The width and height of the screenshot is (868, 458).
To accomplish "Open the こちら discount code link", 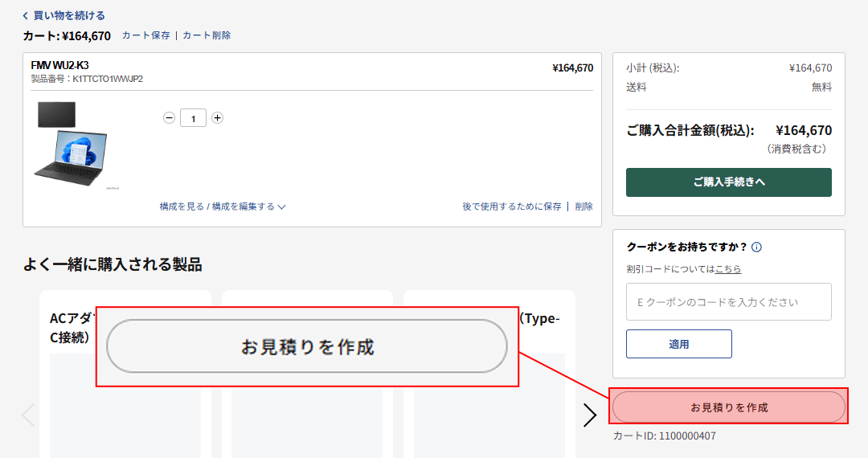I will pos(728,269).
